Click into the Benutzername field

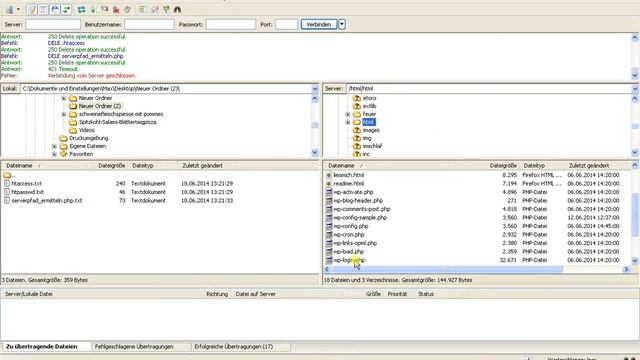click(x=149, y=24)
